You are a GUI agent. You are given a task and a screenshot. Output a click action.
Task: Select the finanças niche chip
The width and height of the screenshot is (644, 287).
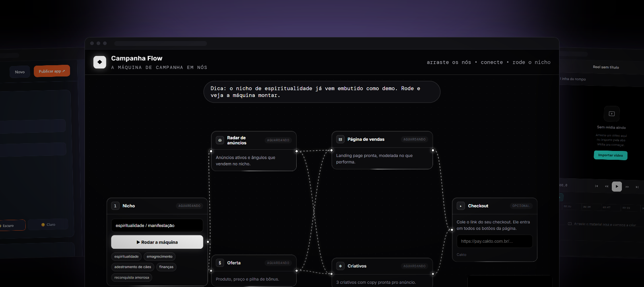click(166, 267)
